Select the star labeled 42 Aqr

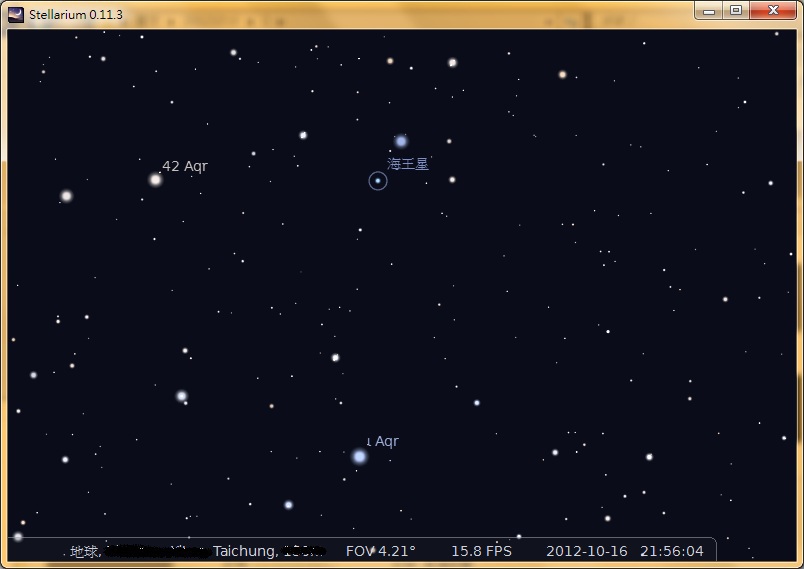click(155, 179)
